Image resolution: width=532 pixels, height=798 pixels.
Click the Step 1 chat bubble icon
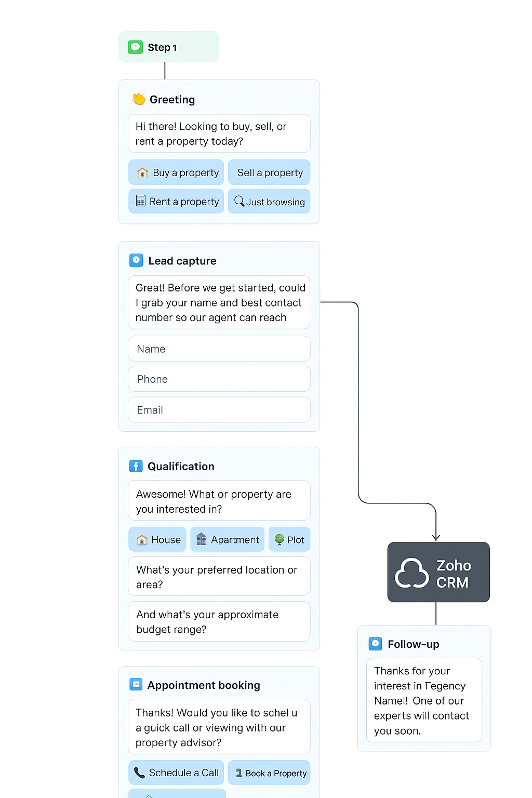136,47
